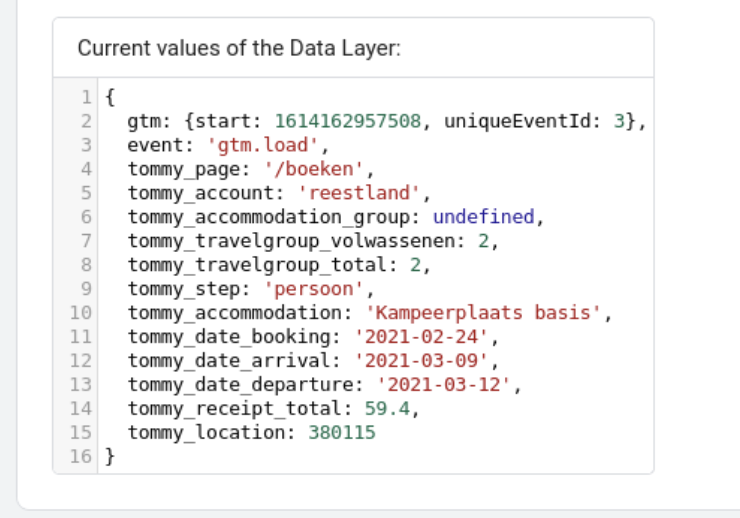Click the tommy_location value 380115
Screen dimensions: 740x518
[342, 433]
